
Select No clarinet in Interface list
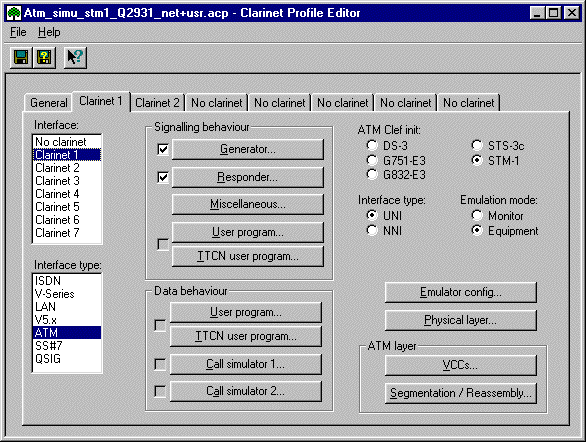point(67,142)
